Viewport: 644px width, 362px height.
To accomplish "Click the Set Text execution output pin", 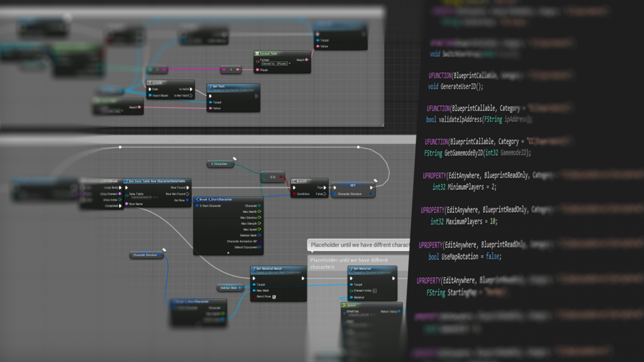I will coord(256,96).
